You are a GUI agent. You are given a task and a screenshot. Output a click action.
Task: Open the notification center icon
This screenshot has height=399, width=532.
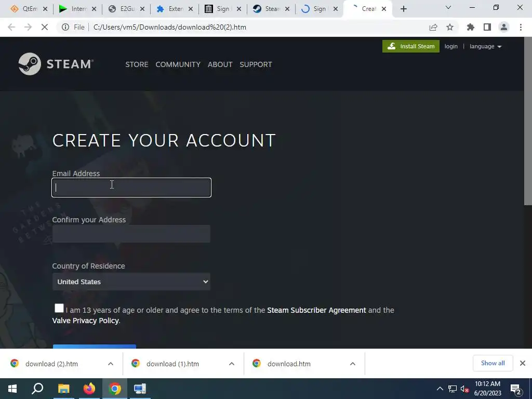click(516, 389)
